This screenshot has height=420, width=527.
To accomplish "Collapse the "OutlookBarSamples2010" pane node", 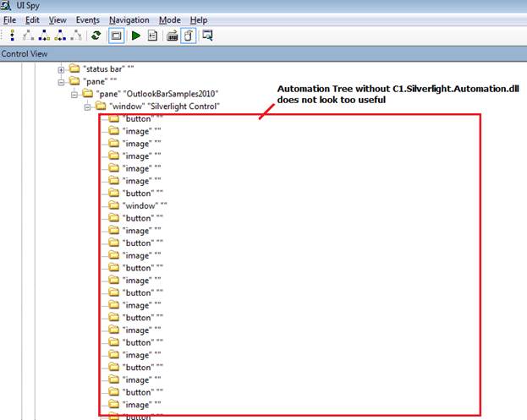I will 74,94.
